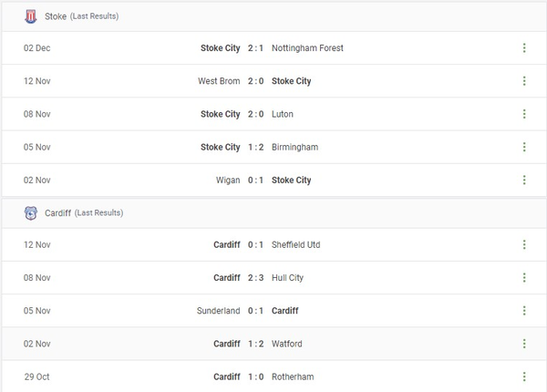Open three-dot menu for West Brom match
The height and width of the screenshot is (392, 547).
524,81
